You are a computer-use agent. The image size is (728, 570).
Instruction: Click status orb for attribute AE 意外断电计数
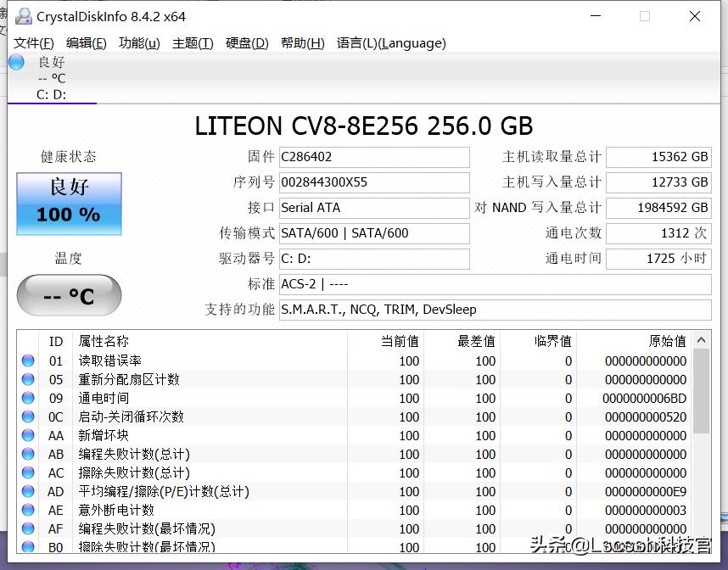click(x=28, y=510)
